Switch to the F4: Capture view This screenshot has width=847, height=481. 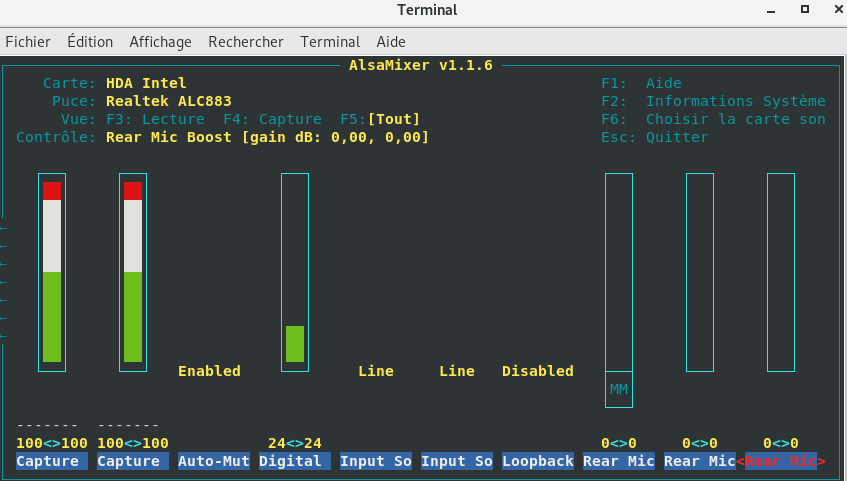click(272, 119)
